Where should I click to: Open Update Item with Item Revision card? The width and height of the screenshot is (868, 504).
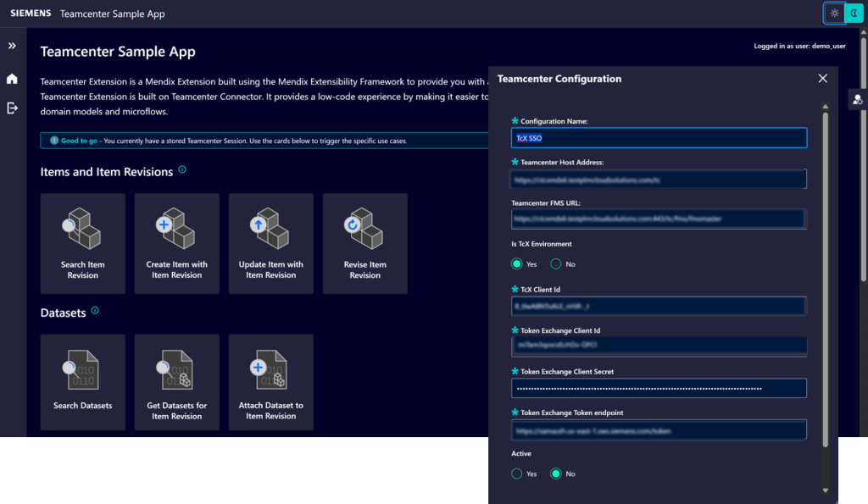tap(270, 243)
